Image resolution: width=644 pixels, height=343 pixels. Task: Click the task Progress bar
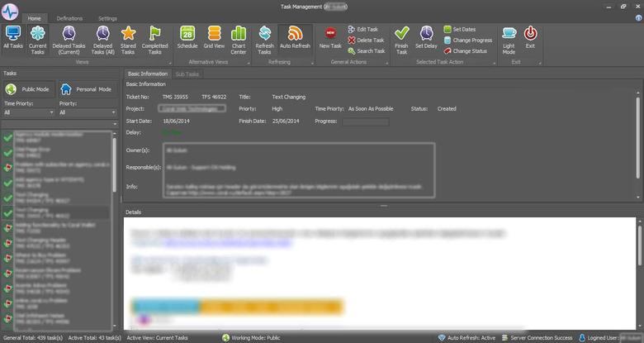coord(366,121)
